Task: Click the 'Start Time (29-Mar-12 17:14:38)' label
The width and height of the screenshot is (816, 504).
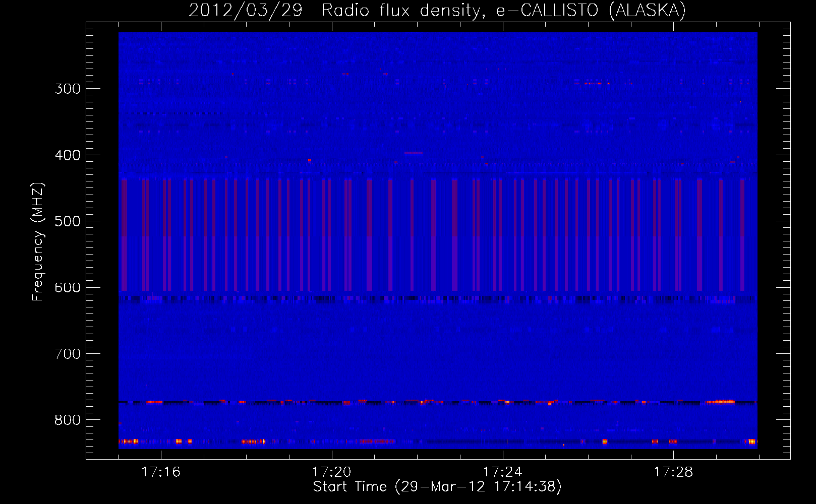Action: pos(437,487)
